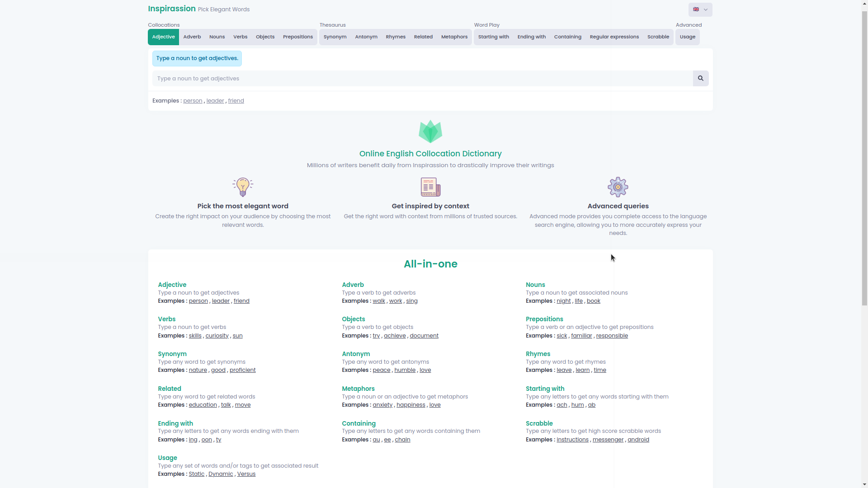868x488 pixels.
Task: Click the Inspirassion site title
Action: click(x=172, y=9)
